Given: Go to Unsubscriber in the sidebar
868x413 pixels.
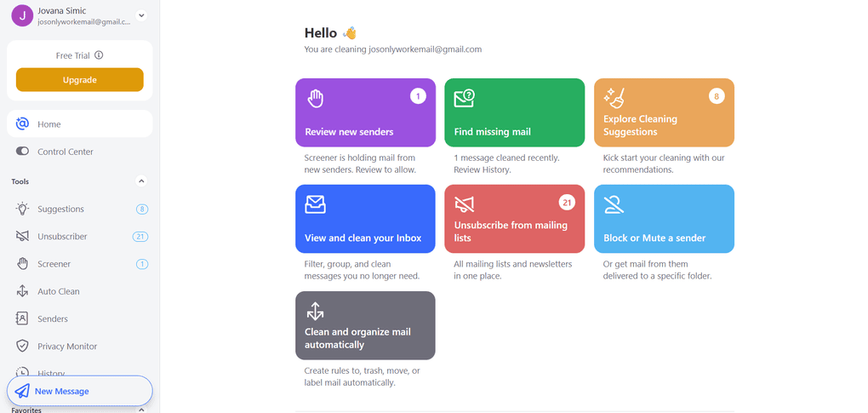Looking at the screenshot, I should tap(80, 237).
